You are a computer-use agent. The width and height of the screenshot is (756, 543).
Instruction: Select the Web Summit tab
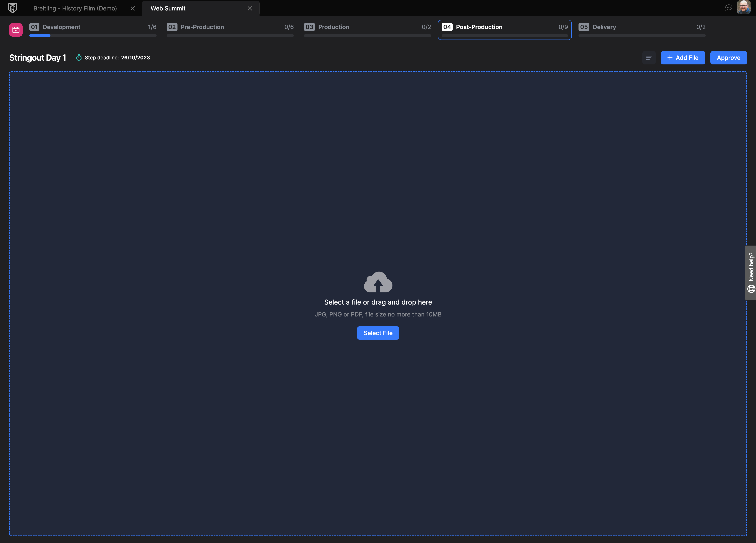tap(168, 8)
